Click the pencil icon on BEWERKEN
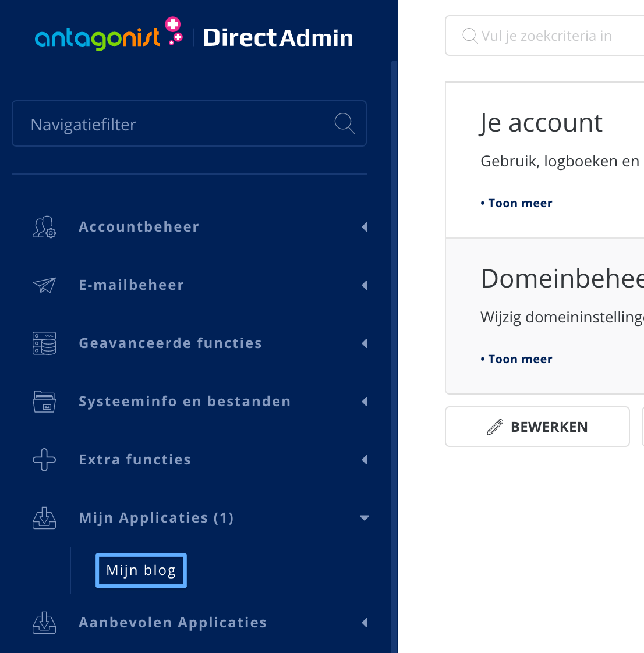This screenshot has width=644, height=653. 494,426
